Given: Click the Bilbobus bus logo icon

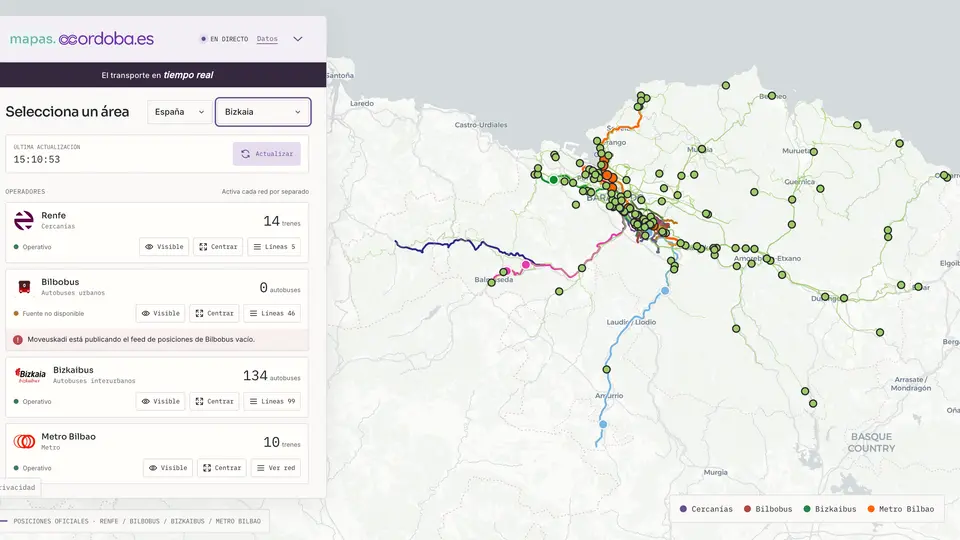Looking at the screenshot, I should [24, 287].
